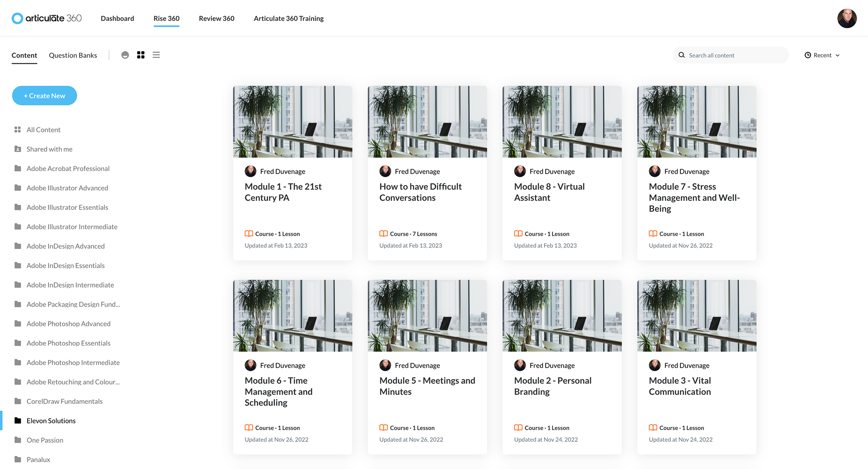
Task: Go to the Dashboard tab
Action: 118,19
